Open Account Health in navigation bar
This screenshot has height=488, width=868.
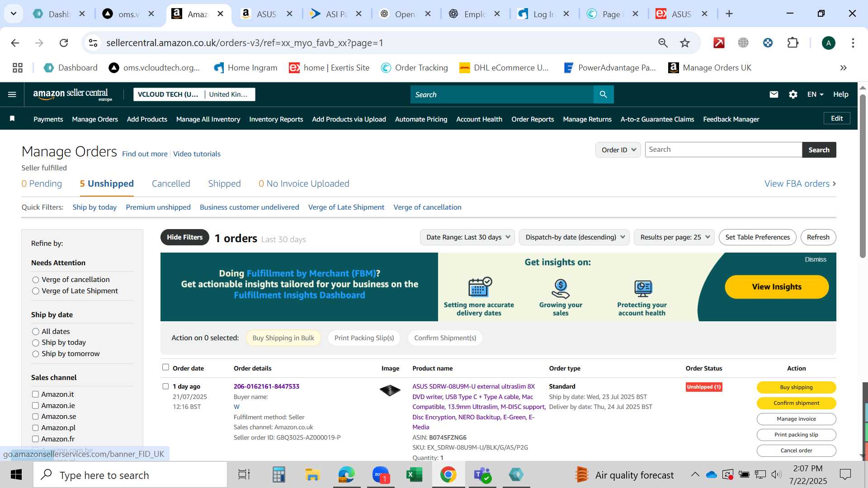479,119
